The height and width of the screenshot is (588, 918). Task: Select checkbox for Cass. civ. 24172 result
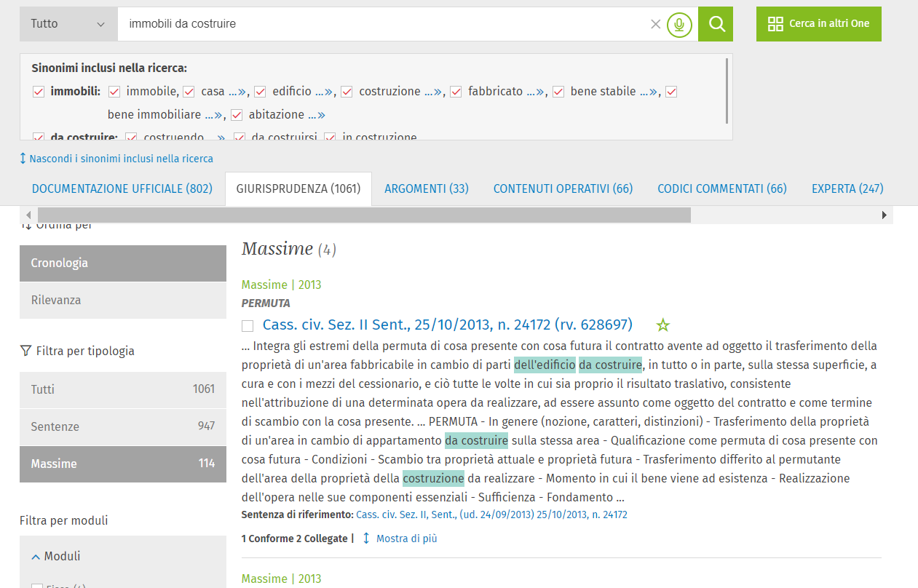pos(248,325)
